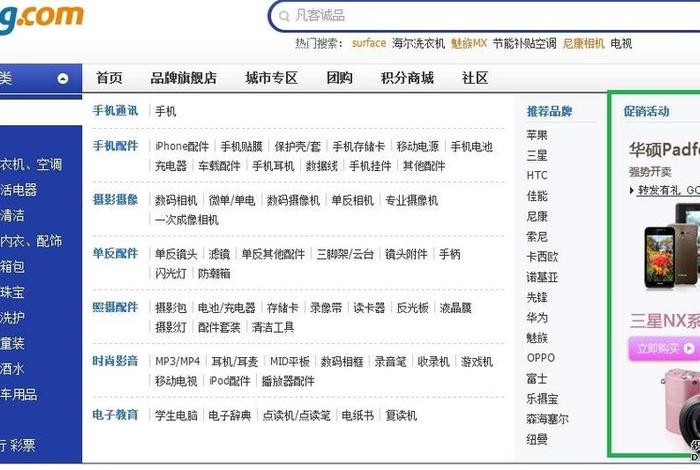
Task: Open the 品牌旗舰店 nav tab
Action: 183,78
